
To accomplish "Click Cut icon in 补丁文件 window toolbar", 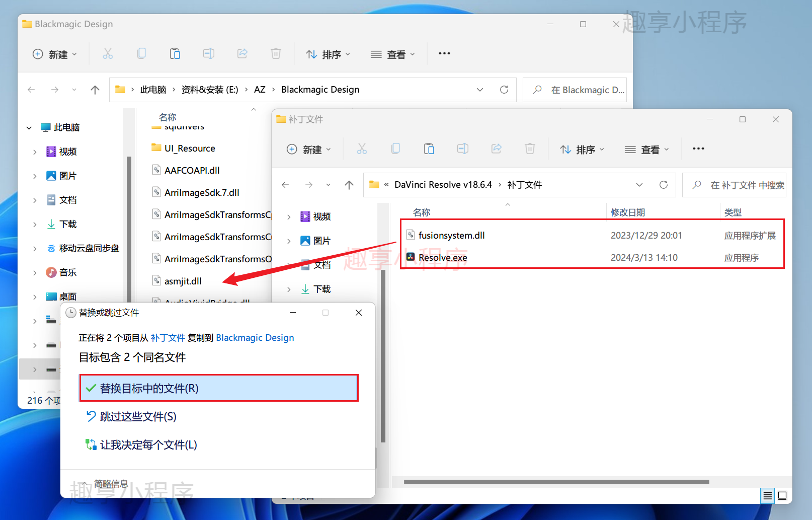I will tap(362, 148).
